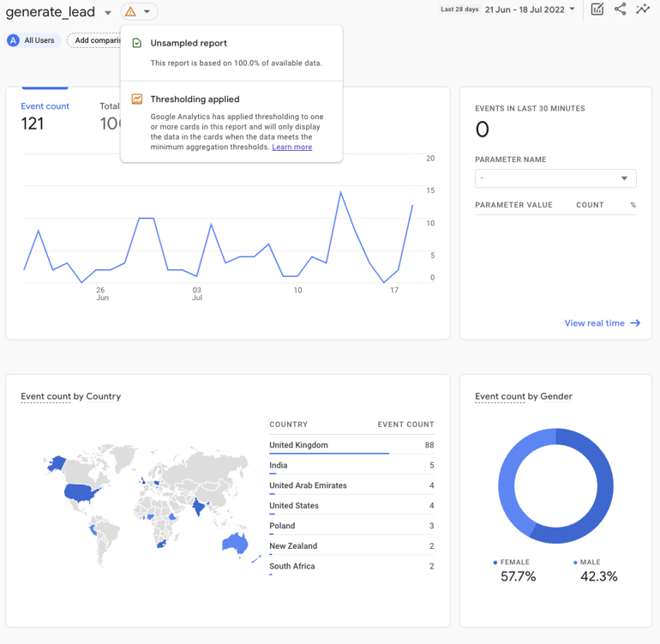Viewport: 660px width, 644px height.
Task: Expand the data quality warning dropdown arrow
Action: pos(147,12)
